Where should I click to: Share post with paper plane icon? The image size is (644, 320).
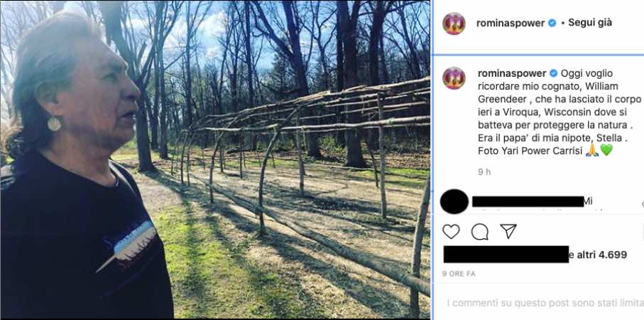[508, 232]
